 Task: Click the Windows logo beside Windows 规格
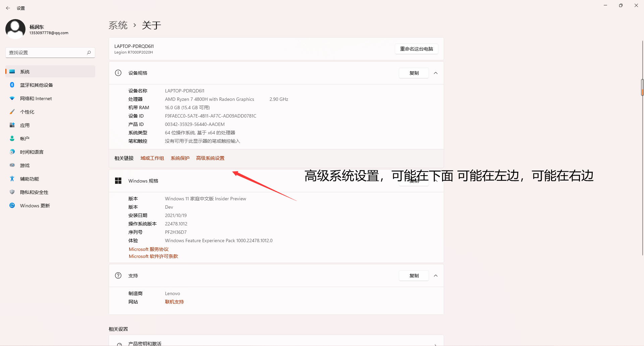(x=118, y=181)
